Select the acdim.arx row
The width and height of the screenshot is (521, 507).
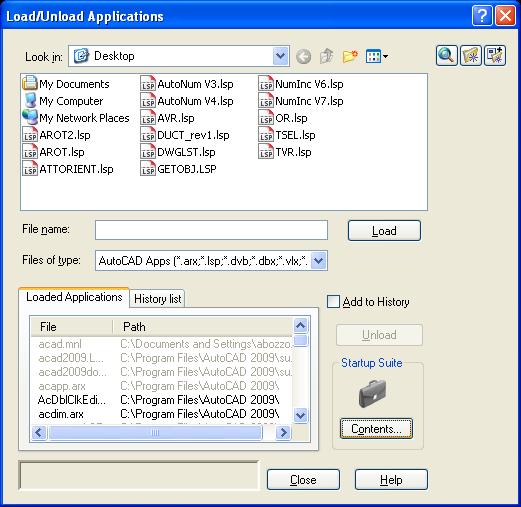pos(162,414)
